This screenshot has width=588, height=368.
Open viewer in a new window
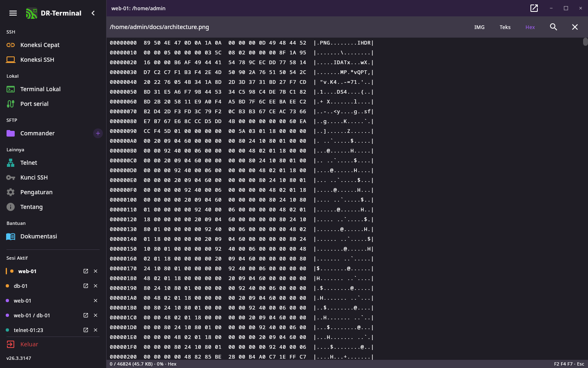click(x=534, y=8)
